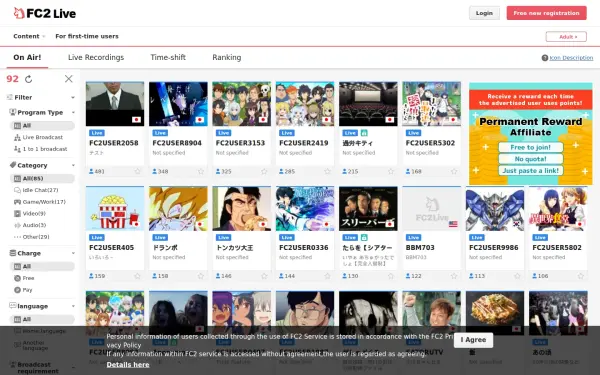Viewport: 600px width, 375px height.
Task: Star the FC2USER5802 channel
Action: [580, 276]
